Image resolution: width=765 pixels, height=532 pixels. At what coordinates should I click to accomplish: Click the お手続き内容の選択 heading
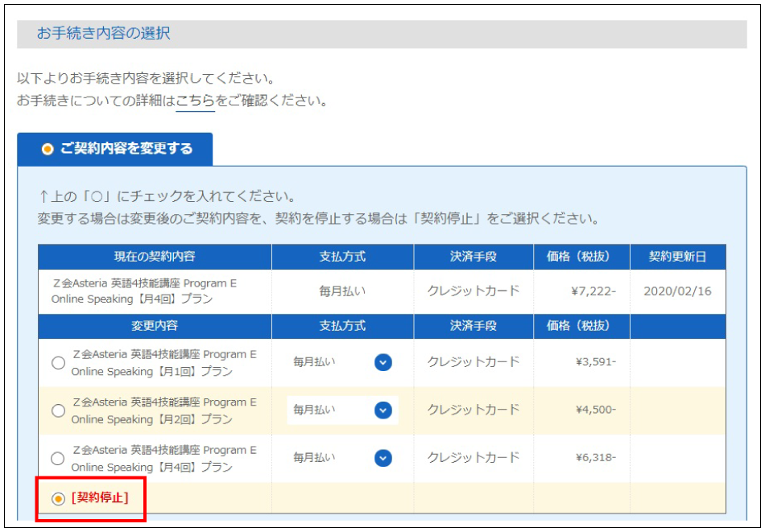103,34
